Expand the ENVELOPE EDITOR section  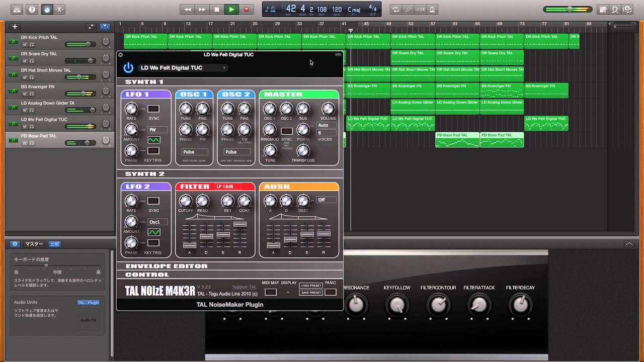click(x=230, y=266)
